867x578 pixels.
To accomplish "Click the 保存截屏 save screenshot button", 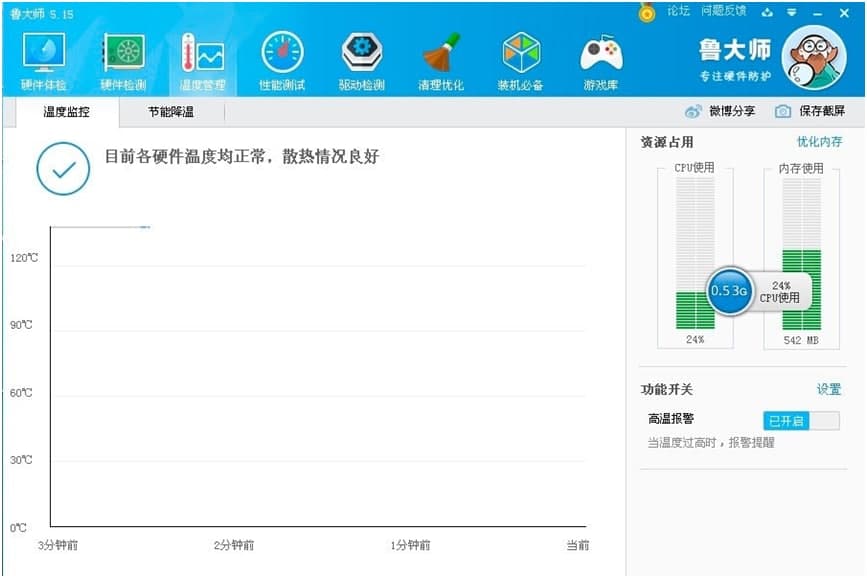I will [810, 111].
